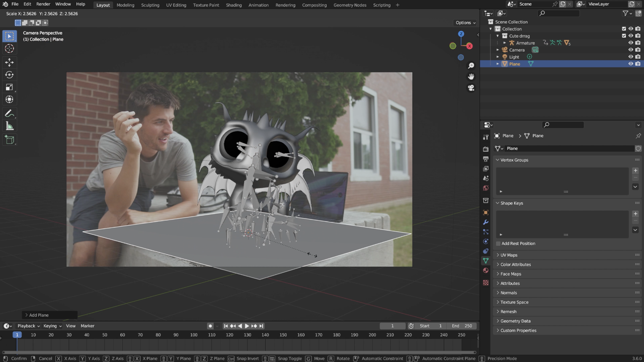Enable the Add Rest Position checkbox
This screenshot has height=362, width=644.
tap(498, 243)
